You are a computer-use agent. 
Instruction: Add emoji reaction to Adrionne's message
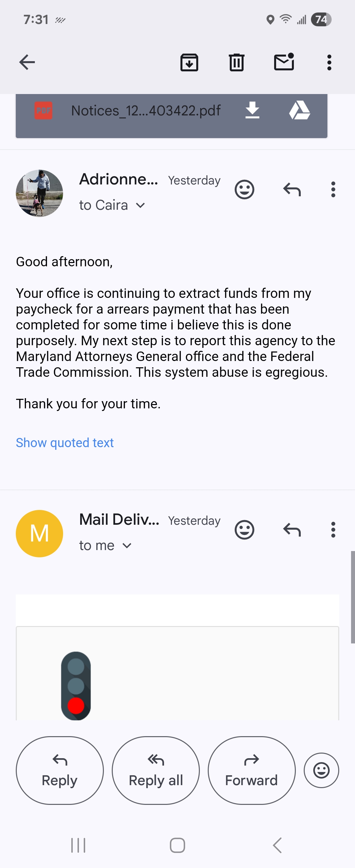[244, 190]
